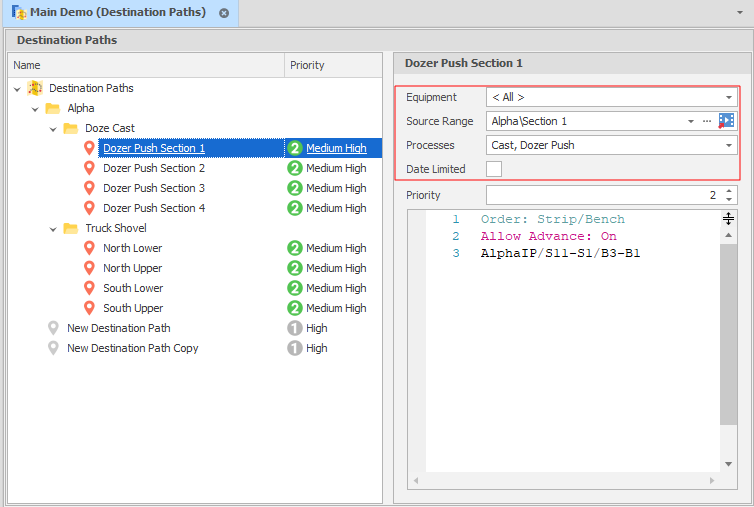Click the split handle icon above the script editor
This screenshot has height=507, width=754.
[x=728, y=218]
